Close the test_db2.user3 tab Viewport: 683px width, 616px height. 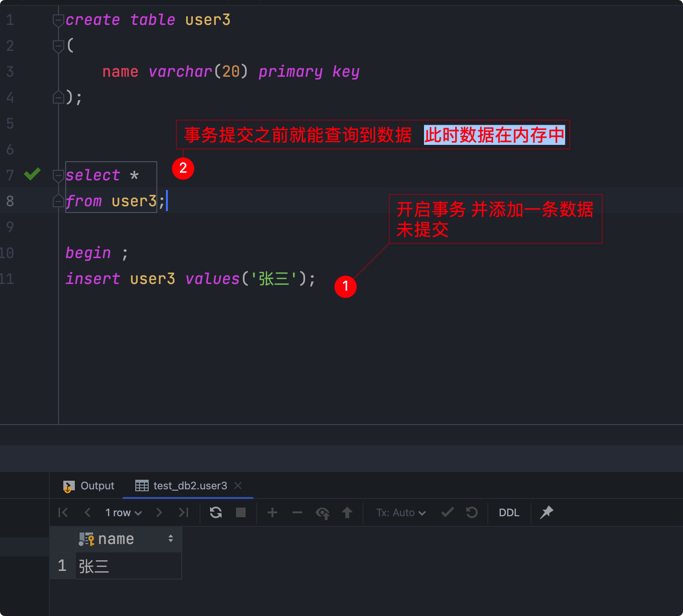pyautogui.click(x=238, y=486)
